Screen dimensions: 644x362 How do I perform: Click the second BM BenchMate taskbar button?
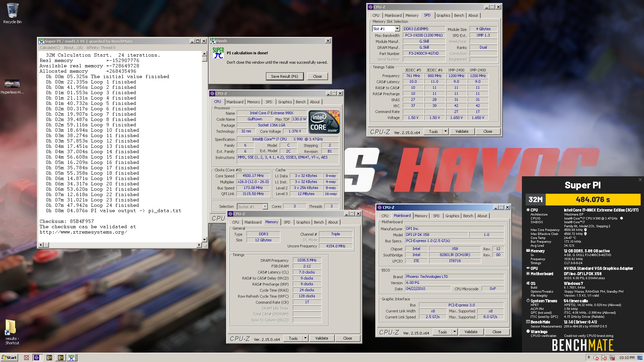60,358
